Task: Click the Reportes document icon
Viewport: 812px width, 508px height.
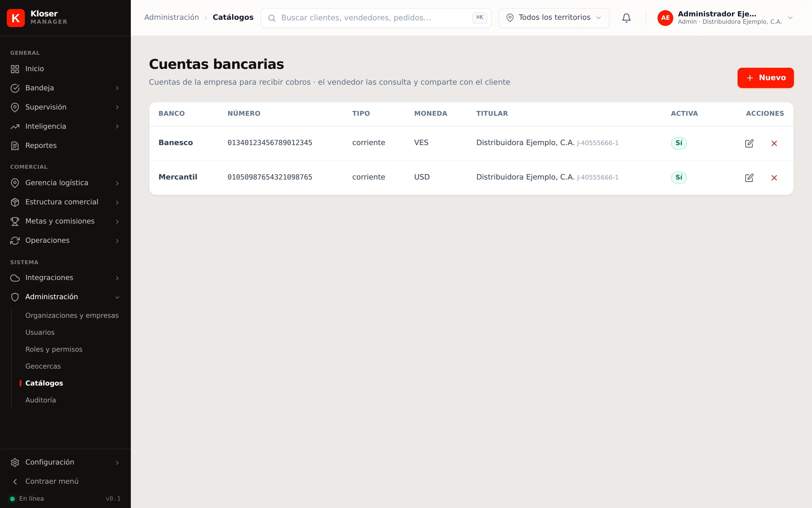Action: [x=15, y=146]
